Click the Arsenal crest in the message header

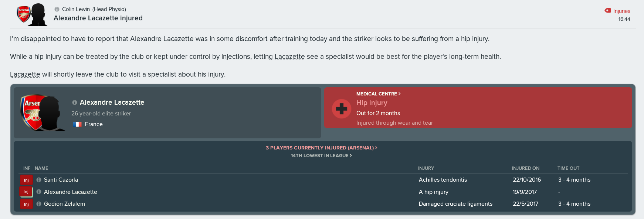pos(23,14)
